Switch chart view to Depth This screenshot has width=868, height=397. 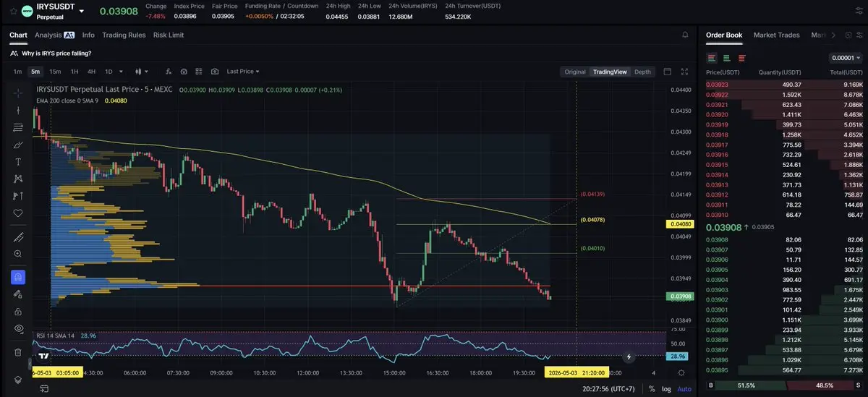pyautogui.click(x=642, y=72)
